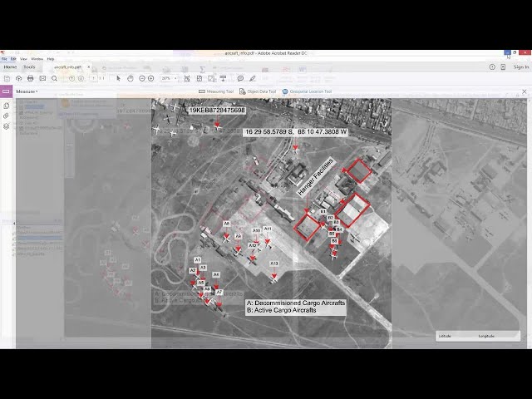Image resolution: width=532 pixels, height=399 pixels.
Task: Click the 'A: Decommisioned Cargo Aircrafts' legend
Action: (x=296, y=303)
